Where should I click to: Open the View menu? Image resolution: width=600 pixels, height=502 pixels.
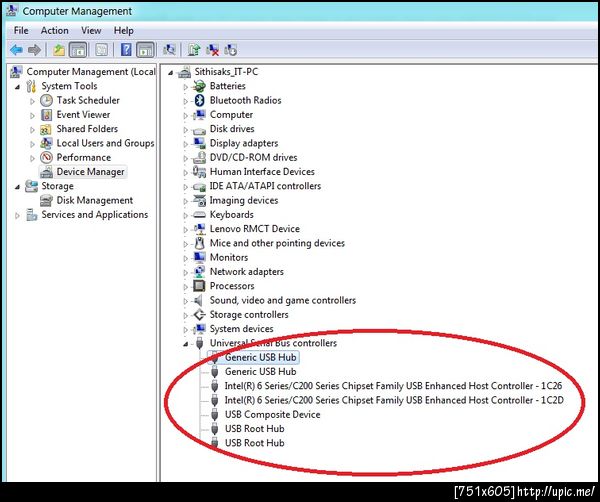coord(91,30)
